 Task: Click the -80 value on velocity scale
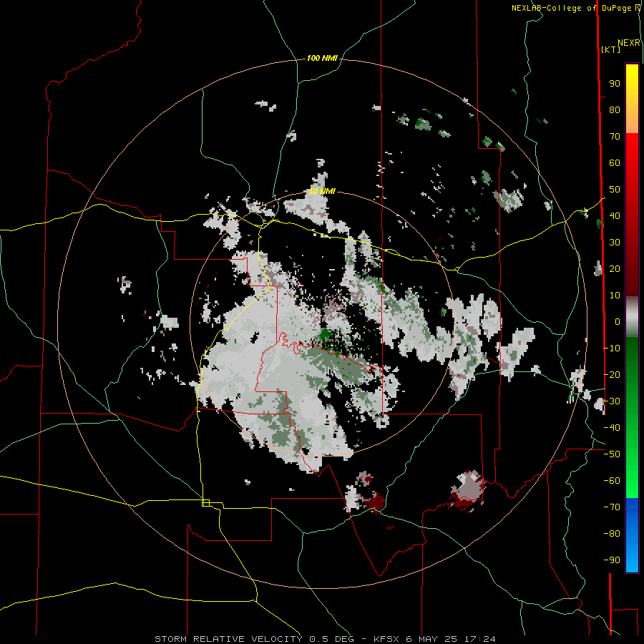612,534
